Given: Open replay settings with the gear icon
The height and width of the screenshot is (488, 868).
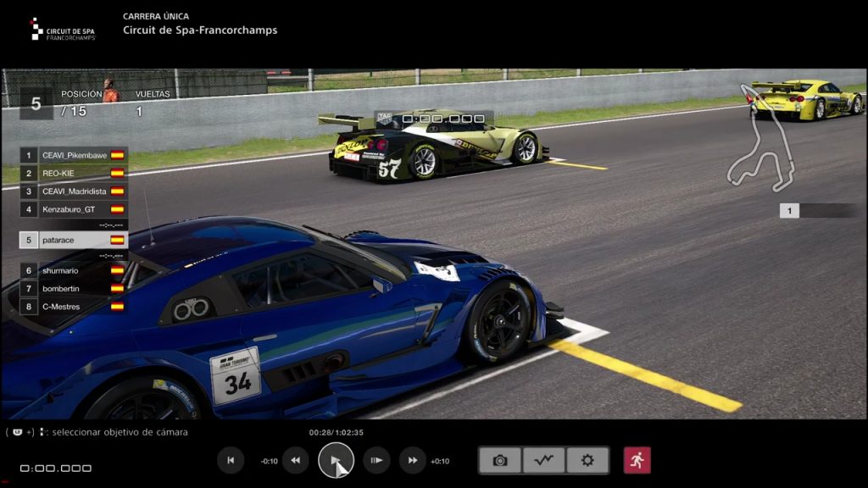Looking at the screenshot, I should [587, 460].
